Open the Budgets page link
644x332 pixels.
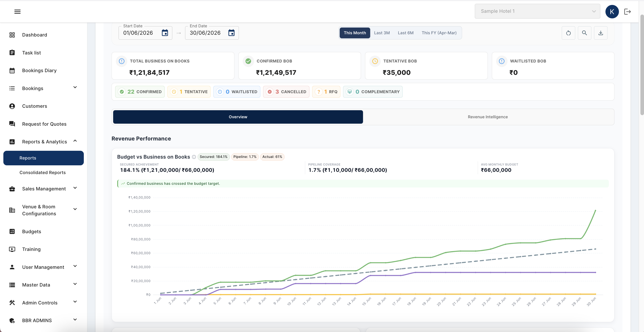(x=32, y=231)
